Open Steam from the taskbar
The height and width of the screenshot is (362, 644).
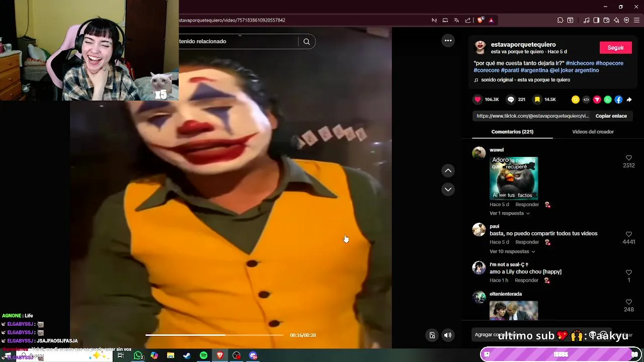[187, 355]
